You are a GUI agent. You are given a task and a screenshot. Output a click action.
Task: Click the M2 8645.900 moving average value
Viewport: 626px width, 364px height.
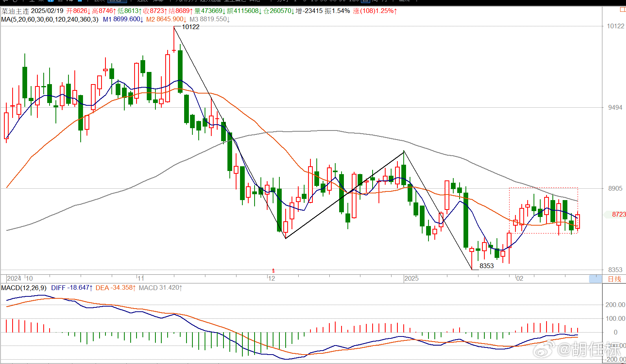pos(166,19)
